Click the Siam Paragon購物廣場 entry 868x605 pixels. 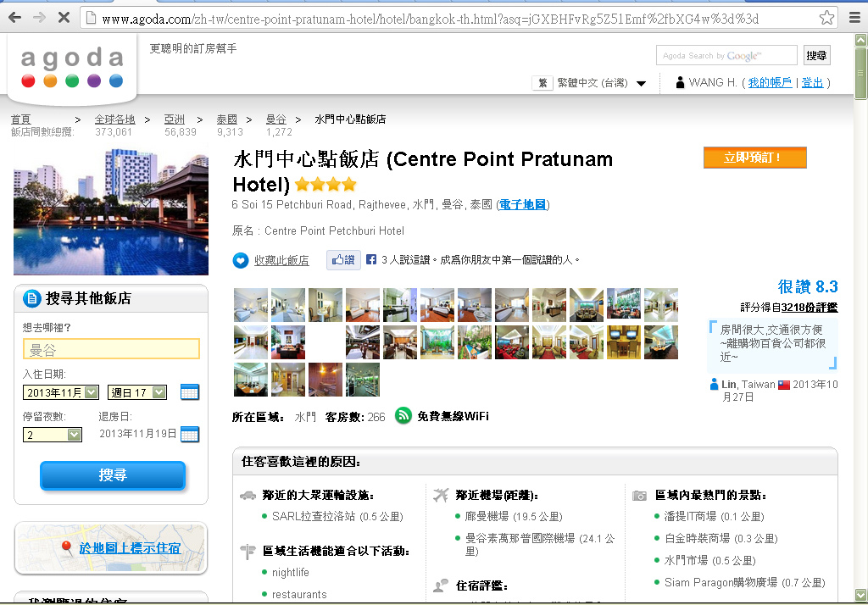click(744, 583)
